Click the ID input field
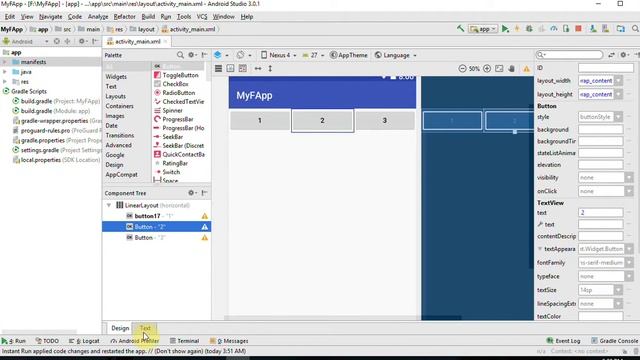The width and height of the screenshot is (640, 360). 606,68
